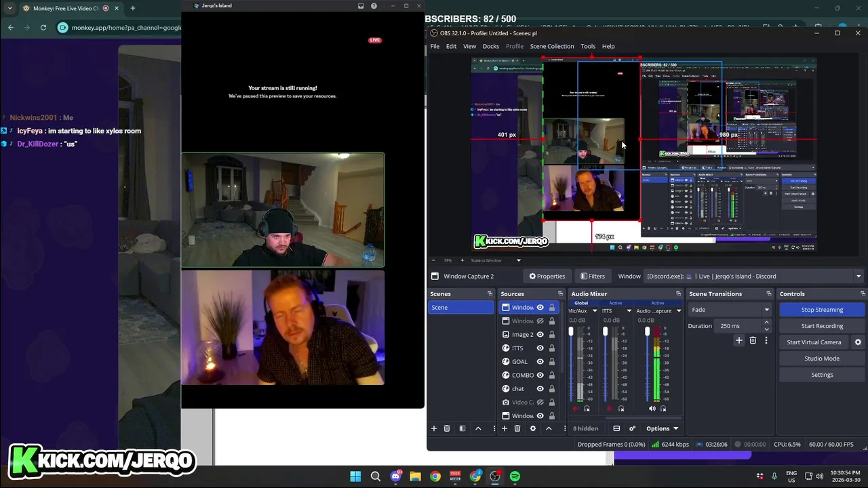
Task: Open the Tools menu in OBS
Action: [588, 46]
